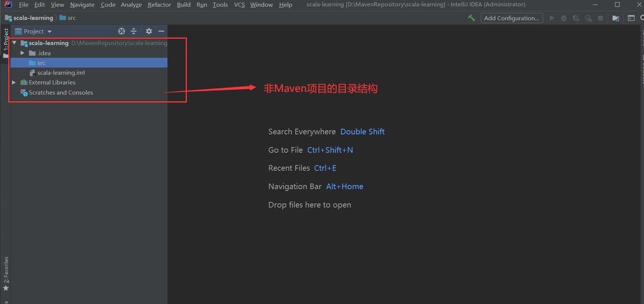Click scala-learning folder icon in breadcrumb
Image resolution: width=644 pixels, height=304 pixels.
click(8, 18)
